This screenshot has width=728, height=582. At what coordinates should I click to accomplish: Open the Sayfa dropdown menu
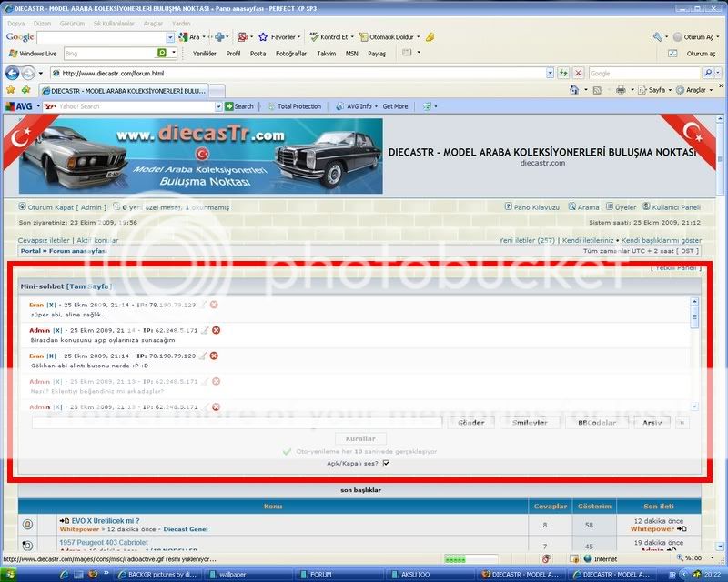(x=670, y=90)
